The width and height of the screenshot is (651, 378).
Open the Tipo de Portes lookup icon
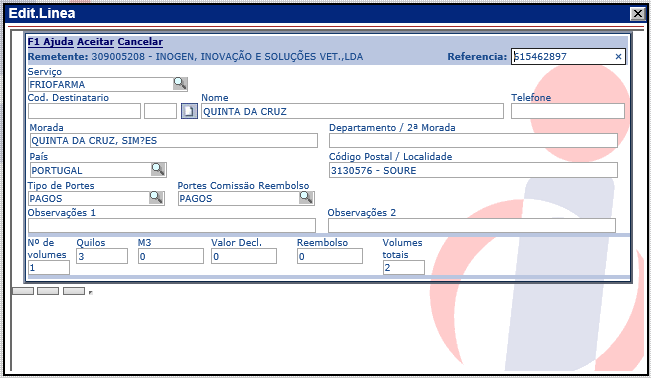156,198
